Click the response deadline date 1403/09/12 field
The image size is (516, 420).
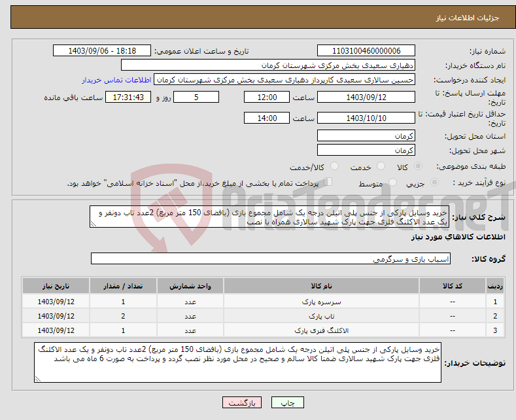[366, 97]
